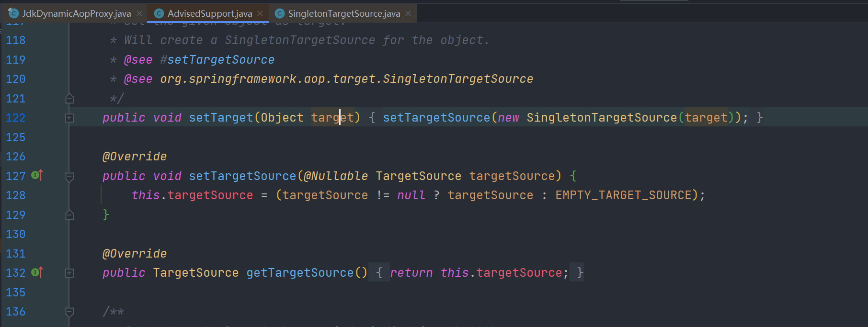Click the #setTargetSource Javadoc link
The width and height of the screenshot is (868, 327).
point(220,60)
